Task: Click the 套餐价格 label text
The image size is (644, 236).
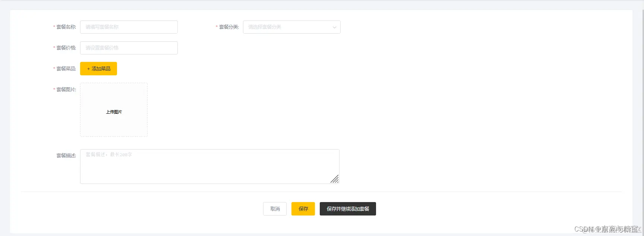Action: (66, 48)
